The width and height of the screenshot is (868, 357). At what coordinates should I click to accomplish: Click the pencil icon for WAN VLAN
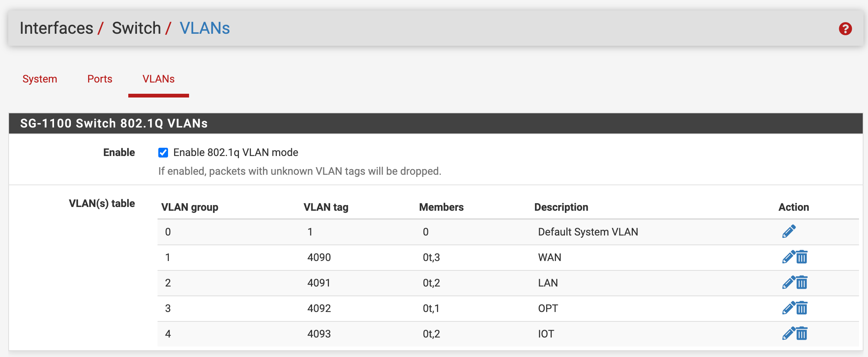pyautogui.click(x=788, y=257)
